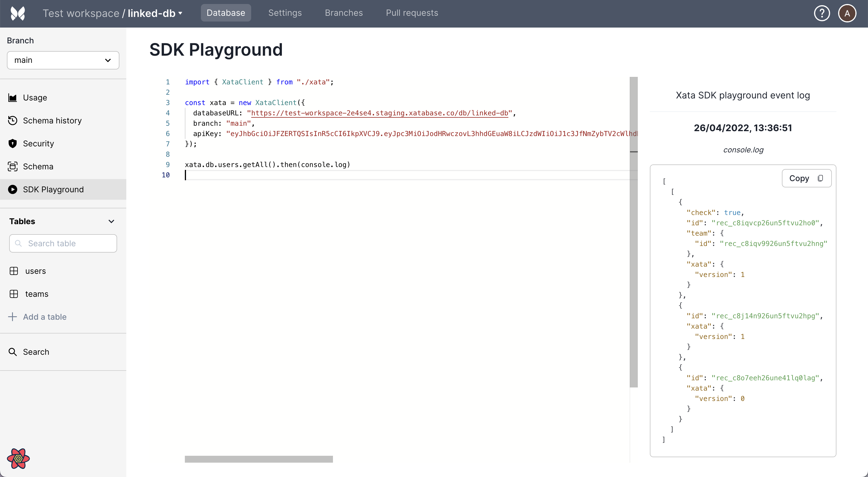Collapse the Tables section chevron
Screen dimensions: 868x477
click(111, 221)
